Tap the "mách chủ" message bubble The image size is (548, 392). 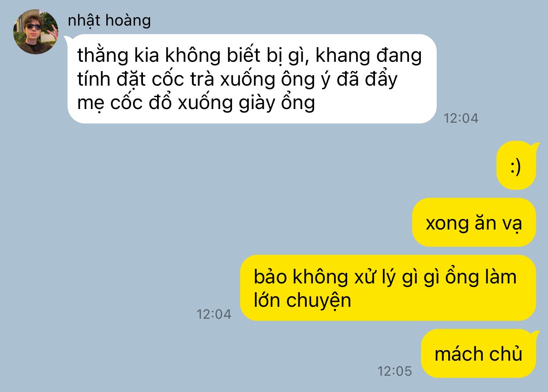click(x=479, y=353)
